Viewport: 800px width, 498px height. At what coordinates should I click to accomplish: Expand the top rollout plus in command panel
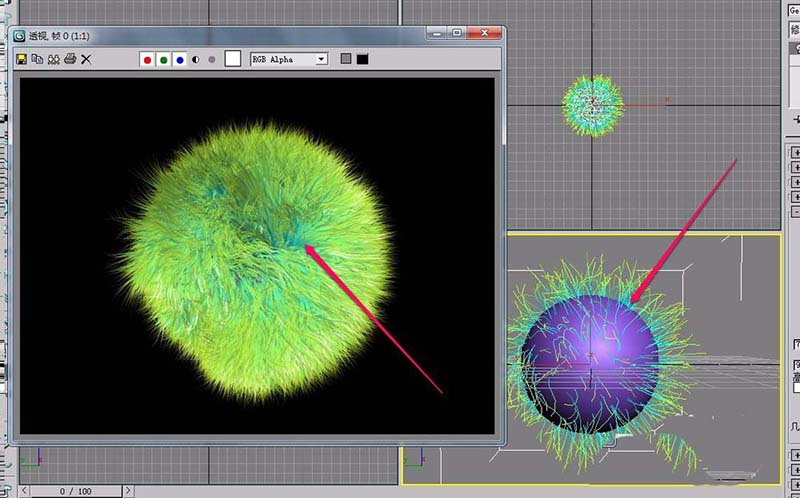coord(795,153)
